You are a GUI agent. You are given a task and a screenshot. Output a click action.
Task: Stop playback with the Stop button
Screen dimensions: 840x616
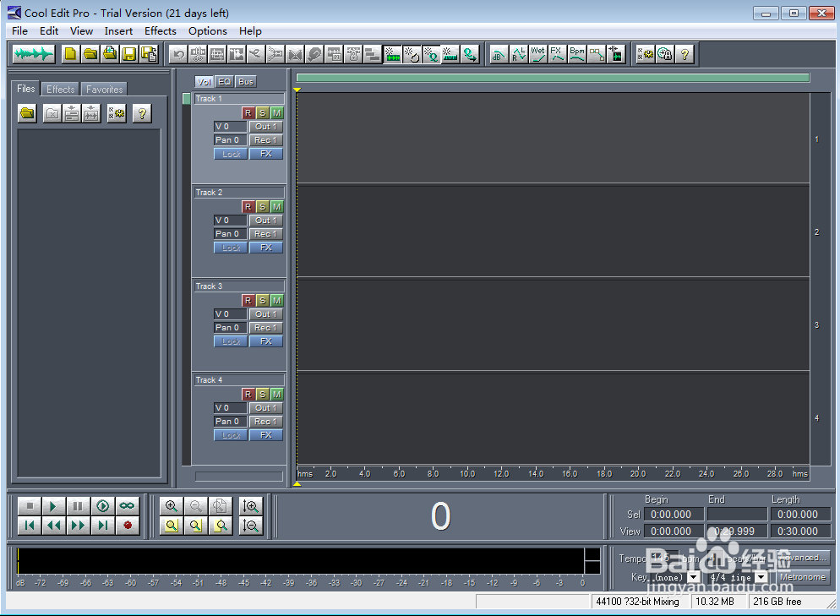click(30, 506)
